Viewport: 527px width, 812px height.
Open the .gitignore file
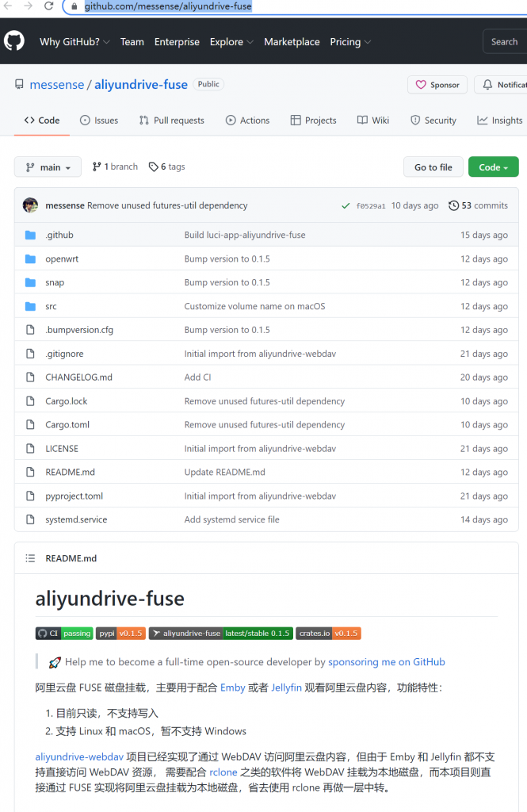coord(64,354)
